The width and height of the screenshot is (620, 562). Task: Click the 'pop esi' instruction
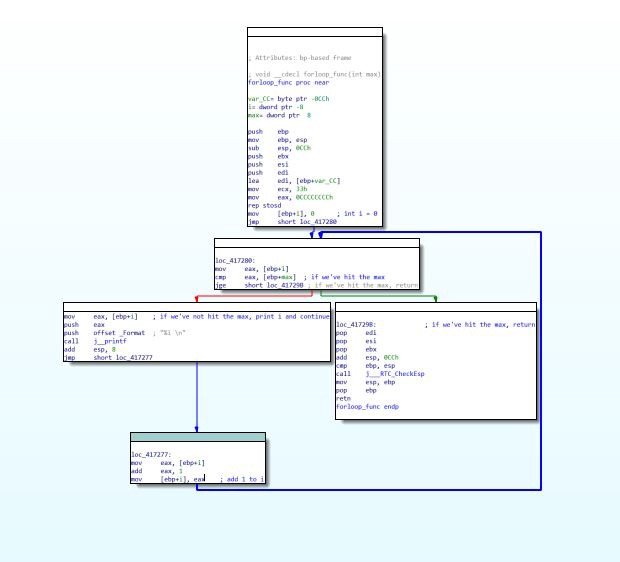click(356, 341)
